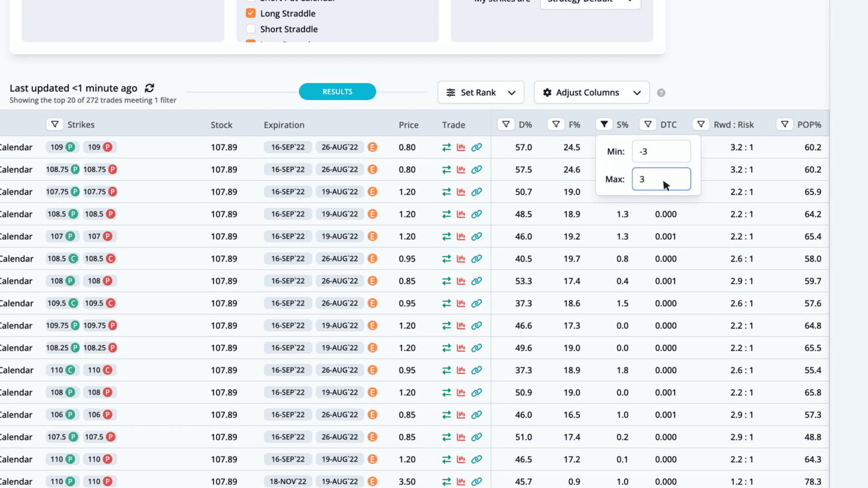Click Rwd : Risk value 1.2 : 1
This screenshot has height=488, width=868.
[741, 481]
